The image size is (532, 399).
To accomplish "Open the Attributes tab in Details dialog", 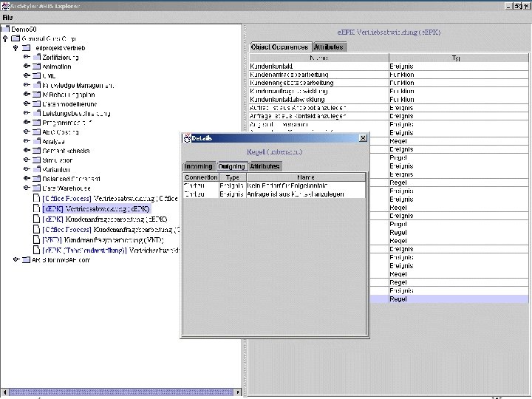I will pyautogui.click(x=265, y=166).
